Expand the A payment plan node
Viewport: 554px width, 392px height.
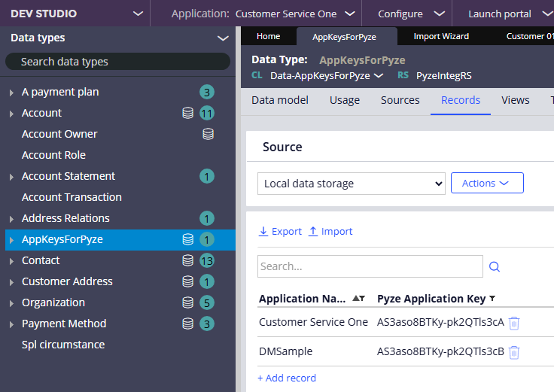coord(11,93)
